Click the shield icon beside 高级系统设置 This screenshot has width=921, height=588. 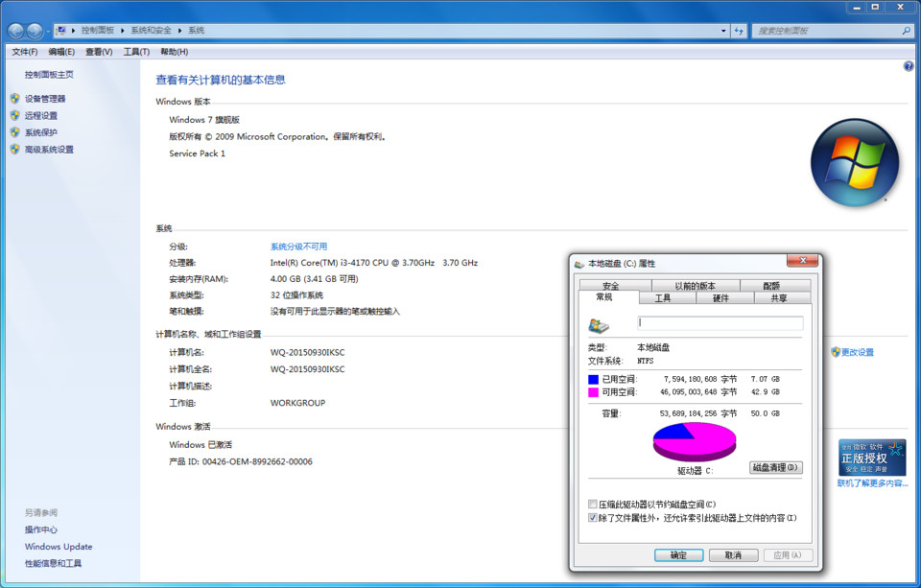14,150
